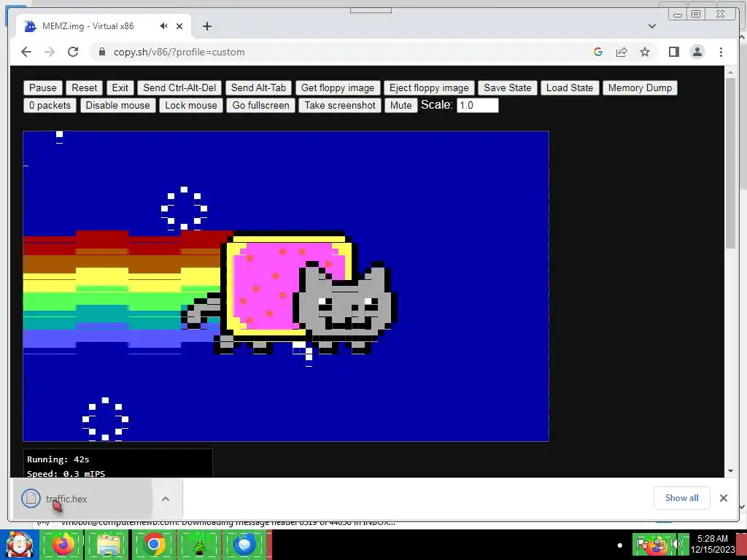Click Memory Dump button
747x560 pixels.
640,87
